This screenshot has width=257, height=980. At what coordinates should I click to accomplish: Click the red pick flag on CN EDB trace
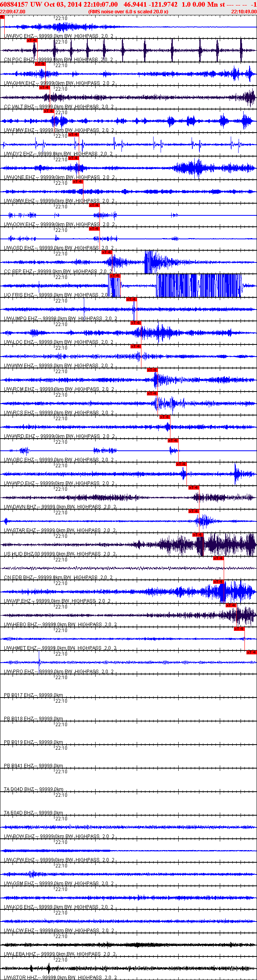tap(218, 558)
